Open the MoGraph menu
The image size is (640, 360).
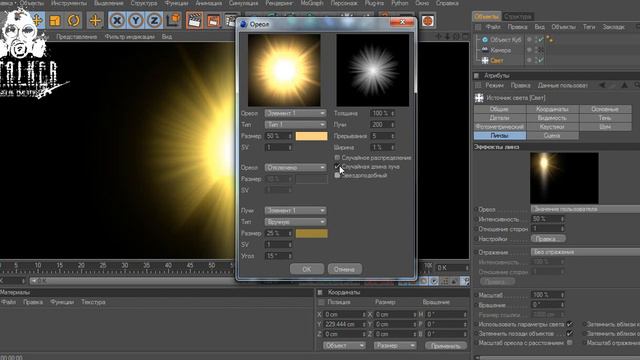[x=312, y=3]
